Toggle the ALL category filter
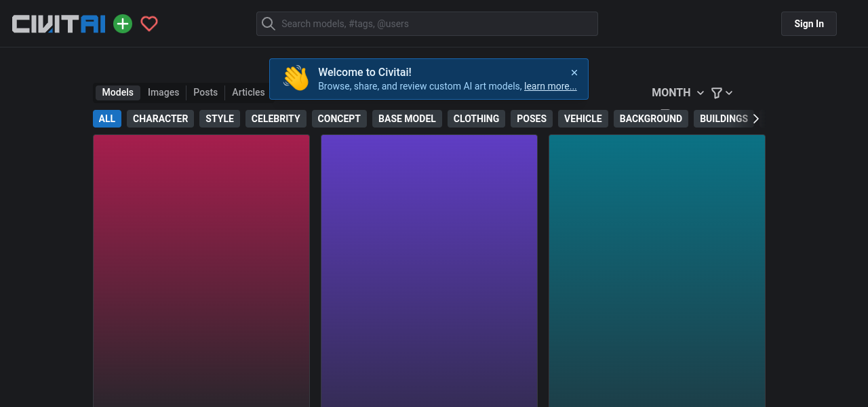Viewport: 868px width, 407px height. (107, 119)
